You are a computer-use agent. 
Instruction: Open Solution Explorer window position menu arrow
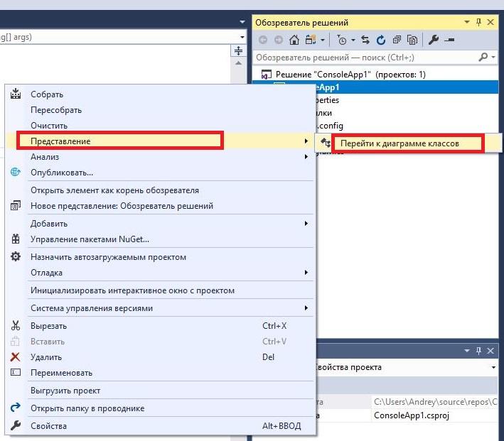(x=467, y=22)
